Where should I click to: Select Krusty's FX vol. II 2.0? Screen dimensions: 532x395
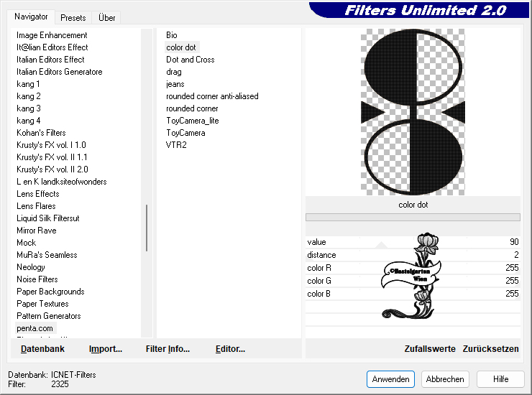tap(52, 169)
